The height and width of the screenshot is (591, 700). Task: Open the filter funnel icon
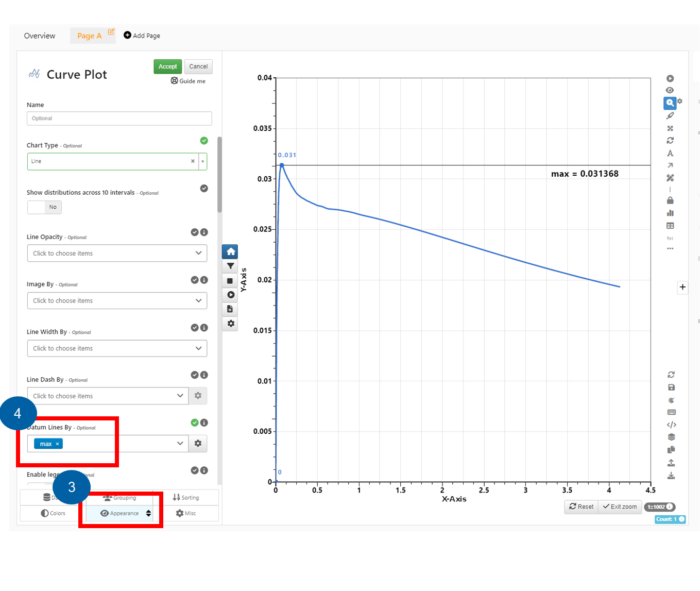pos(230,266)
